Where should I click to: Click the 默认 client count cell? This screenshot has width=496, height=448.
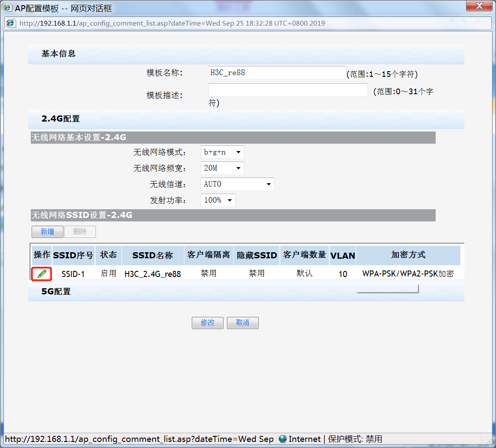[x=305, y=273]
